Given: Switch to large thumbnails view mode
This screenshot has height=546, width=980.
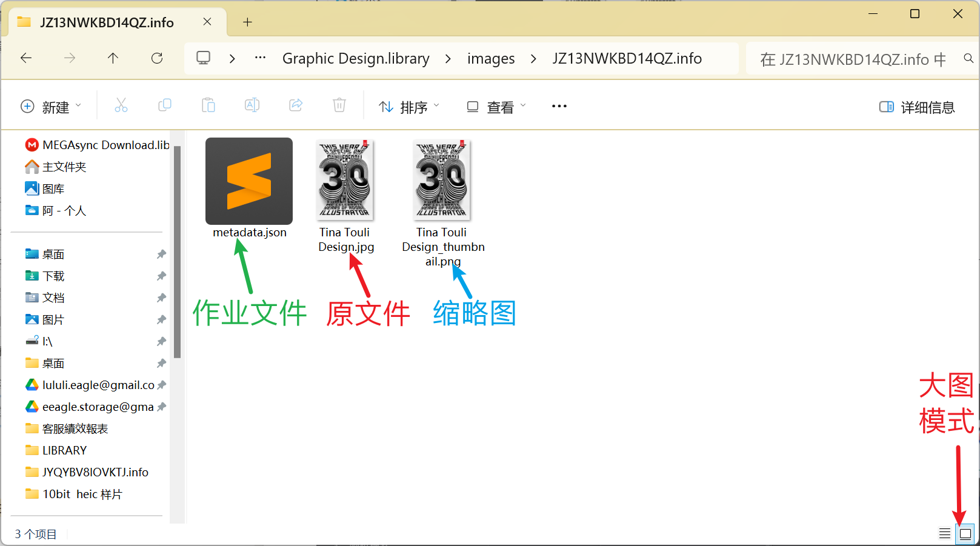Looking at the screenshot, I should (965, 534).
